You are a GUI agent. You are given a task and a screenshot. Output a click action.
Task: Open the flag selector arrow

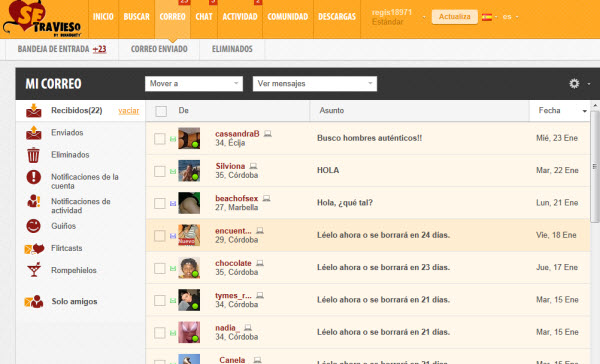[496, 17]
